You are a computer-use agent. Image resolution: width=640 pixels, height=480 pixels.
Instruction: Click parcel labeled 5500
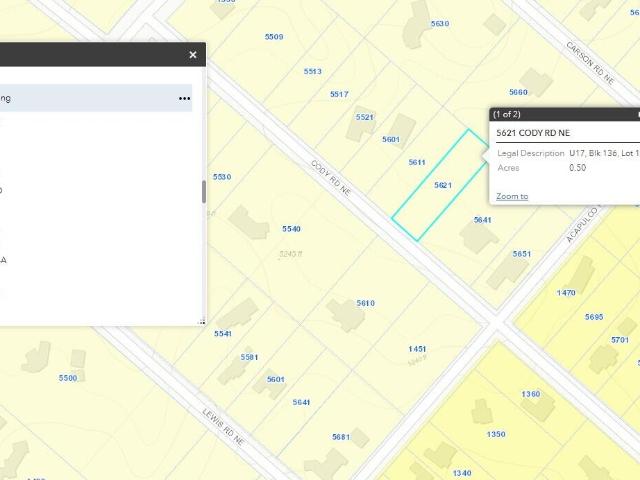click(68, 378)
